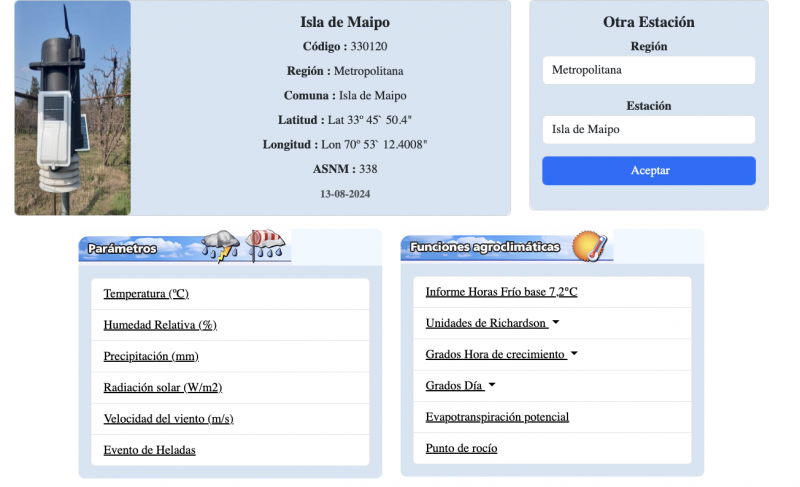
Task: Click the storm cloud icon in Parámetros header
Action: click(220, 246)
